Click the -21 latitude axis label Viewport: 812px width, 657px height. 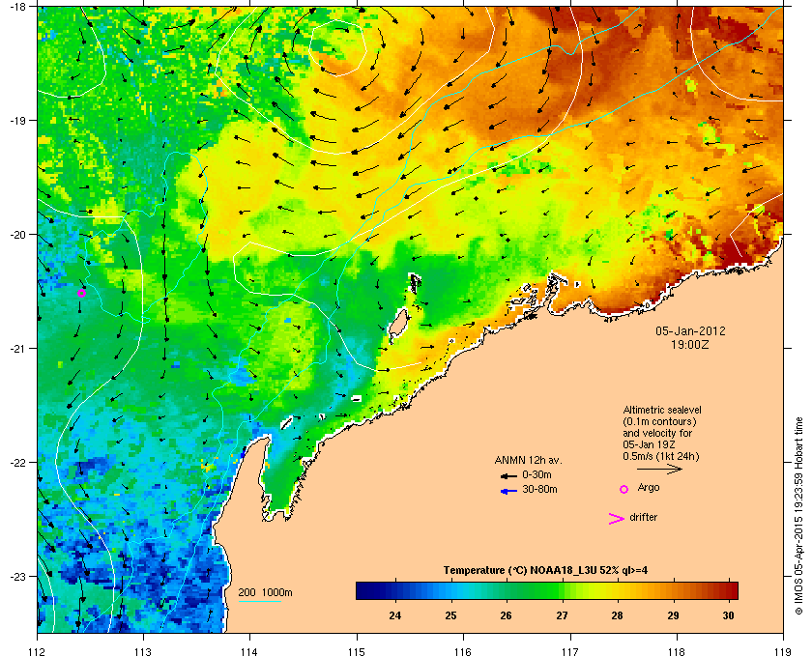point(17,348)
